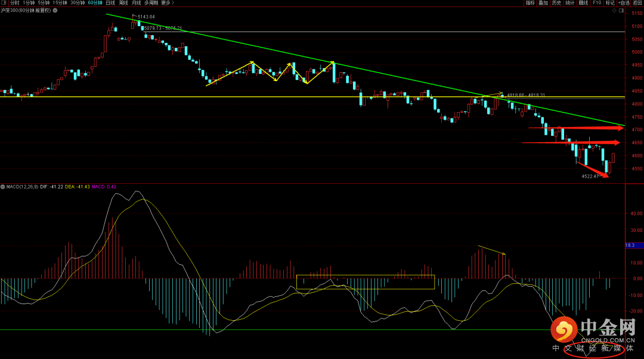
Task: Add stock to watchlist with +自选
Action: tap(624, 3)
